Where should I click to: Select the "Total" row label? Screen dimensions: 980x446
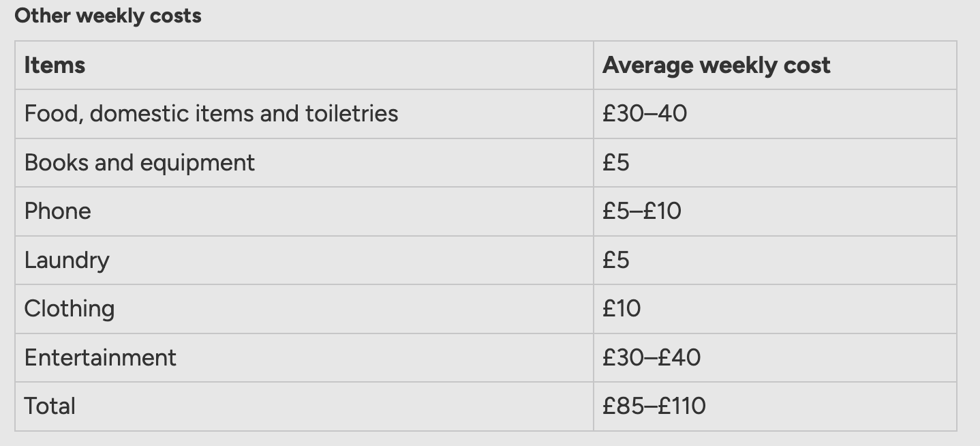pyautogui.click(x=50, y=406)
